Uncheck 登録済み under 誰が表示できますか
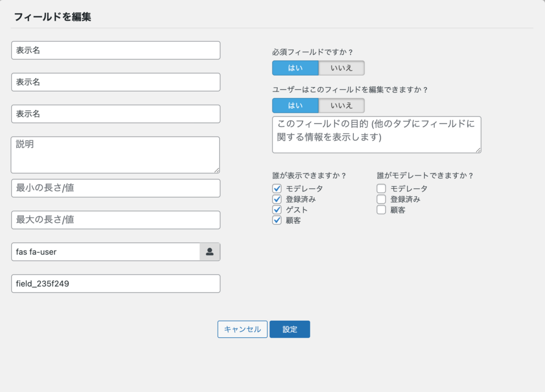The image size is (545, 392). coord(277,199)
